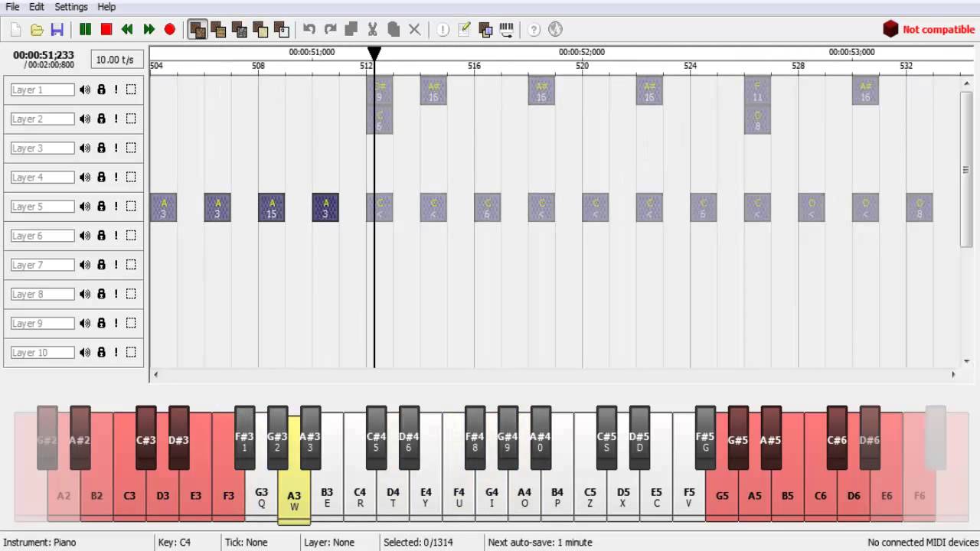Select the first instrument block (piano)
The height and width of the screenshot is (551, 980).
click(198, 30)
